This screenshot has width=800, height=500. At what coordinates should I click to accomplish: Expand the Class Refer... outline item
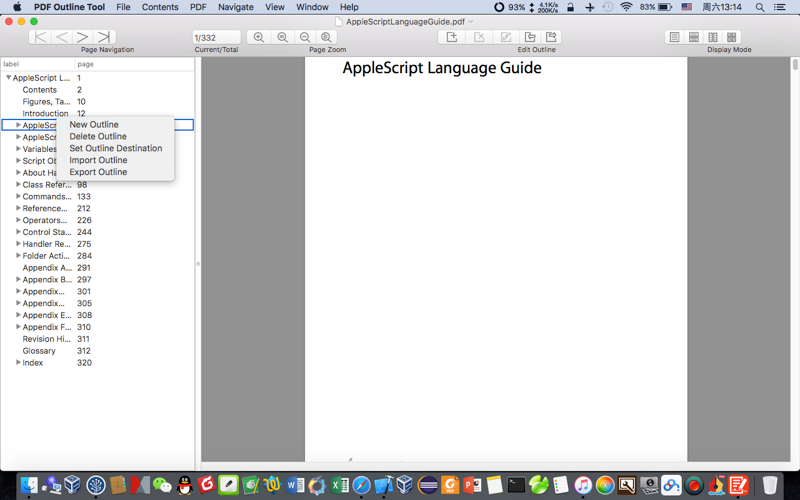click(x=18, y=184)
